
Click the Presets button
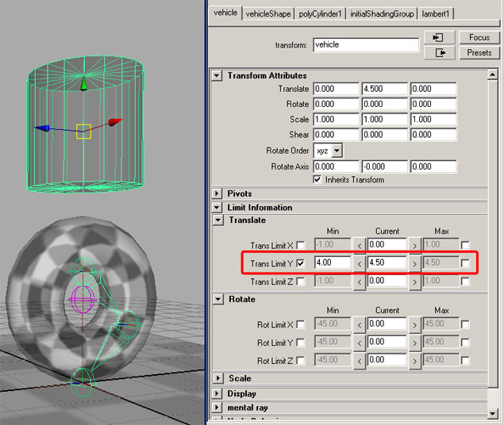(x=479, y=52)
